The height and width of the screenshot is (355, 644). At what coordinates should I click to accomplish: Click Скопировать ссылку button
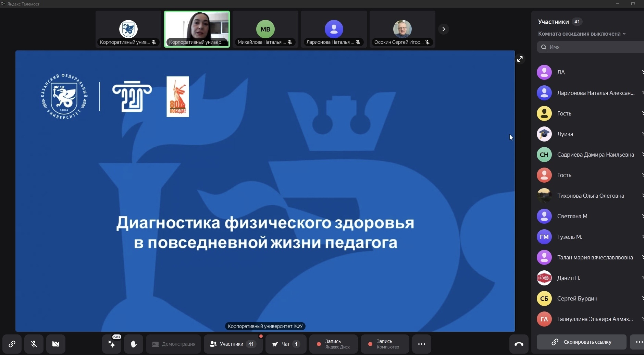(581, 342)
